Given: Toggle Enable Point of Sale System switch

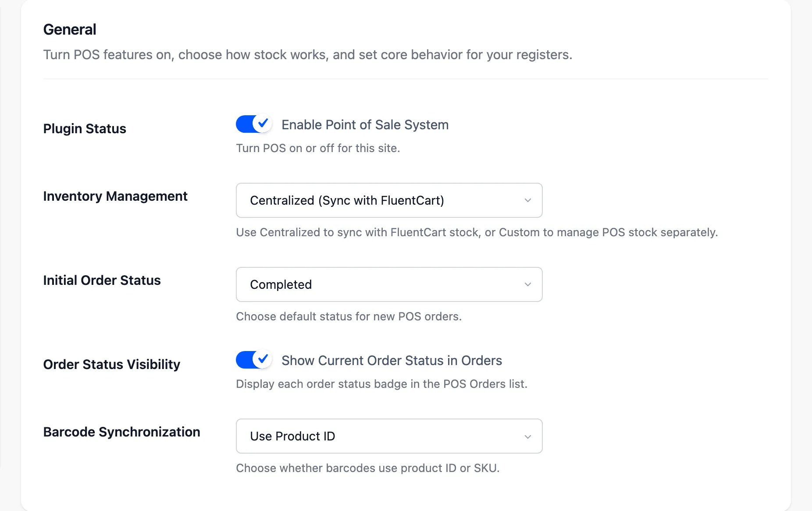Looking at the screenshot, I should (x=254, y=124).
